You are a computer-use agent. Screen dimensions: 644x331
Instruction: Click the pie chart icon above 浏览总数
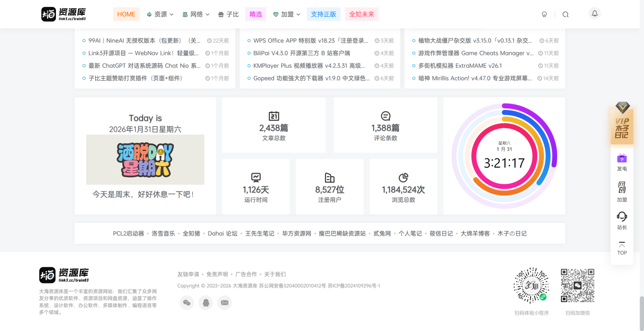pos(403,178)
